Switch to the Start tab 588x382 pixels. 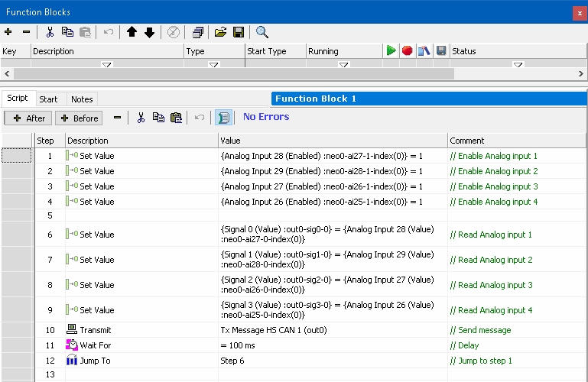click(x=48, y=99)
